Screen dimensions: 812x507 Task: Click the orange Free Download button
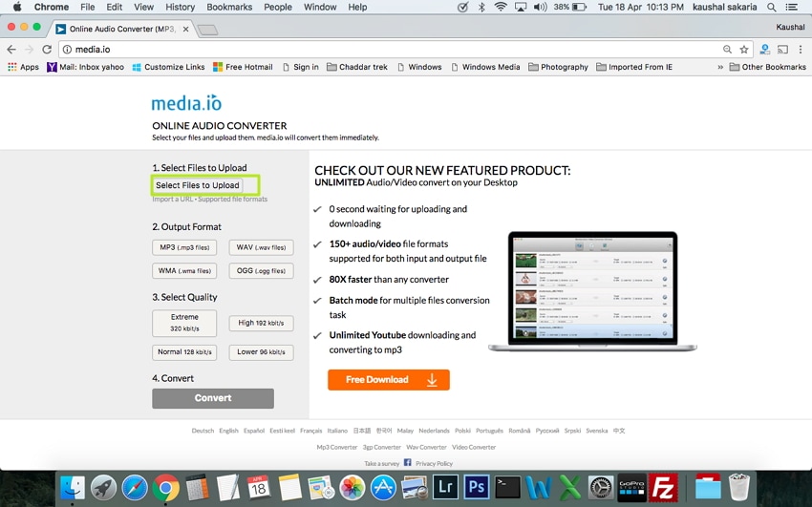pos(389,380)
